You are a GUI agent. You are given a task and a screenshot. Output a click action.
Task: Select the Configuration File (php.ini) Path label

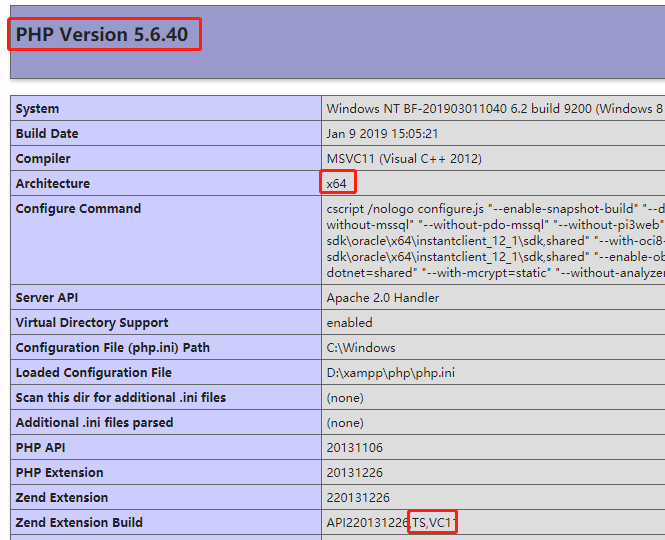coord(112,348)
